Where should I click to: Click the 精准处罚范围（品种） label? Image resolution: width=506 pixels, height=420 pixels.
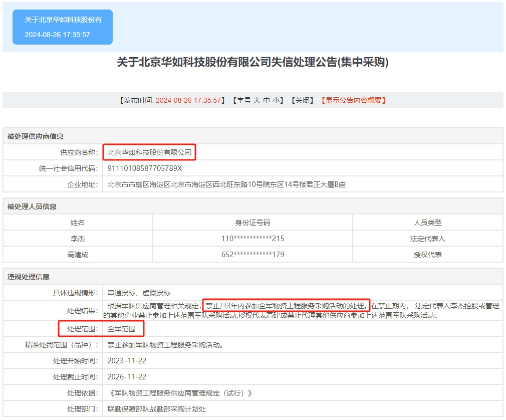[x=61, y=345]
